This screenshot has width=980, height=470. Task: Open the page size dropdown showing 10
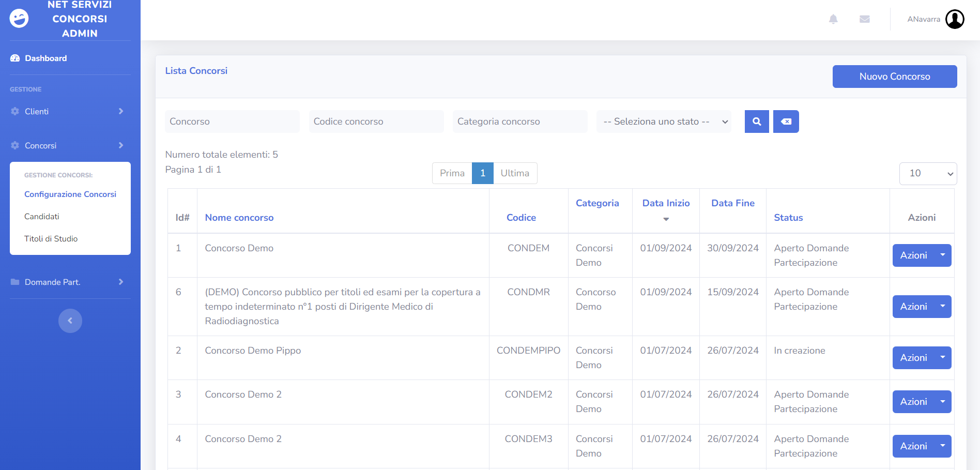point(928,174)
